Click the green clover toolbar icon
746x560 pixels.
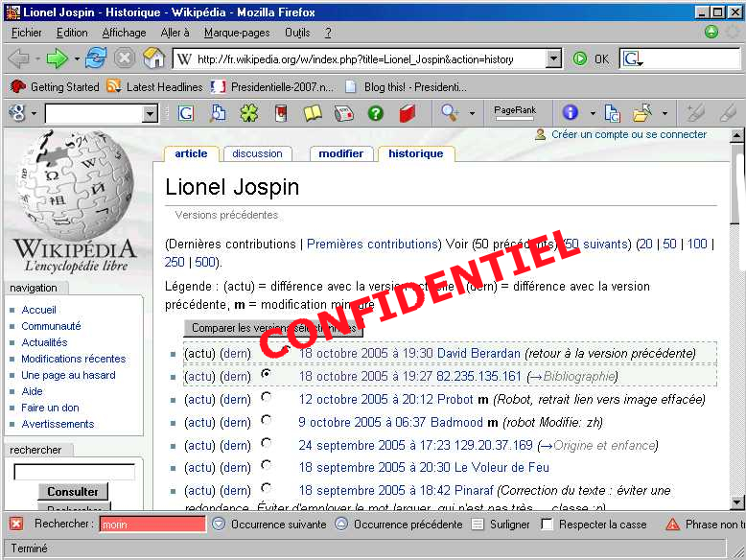click(248, 113)
